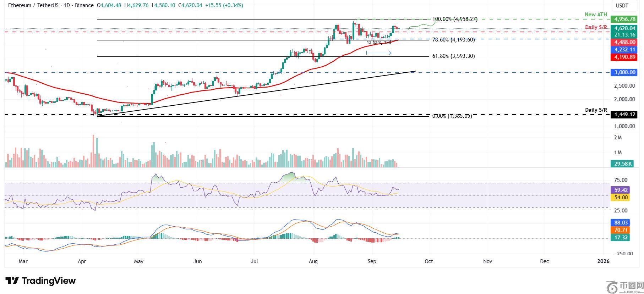644x294 pixels.
Task: Select the 2026 label on the time axis
Action: pos(603,261)
